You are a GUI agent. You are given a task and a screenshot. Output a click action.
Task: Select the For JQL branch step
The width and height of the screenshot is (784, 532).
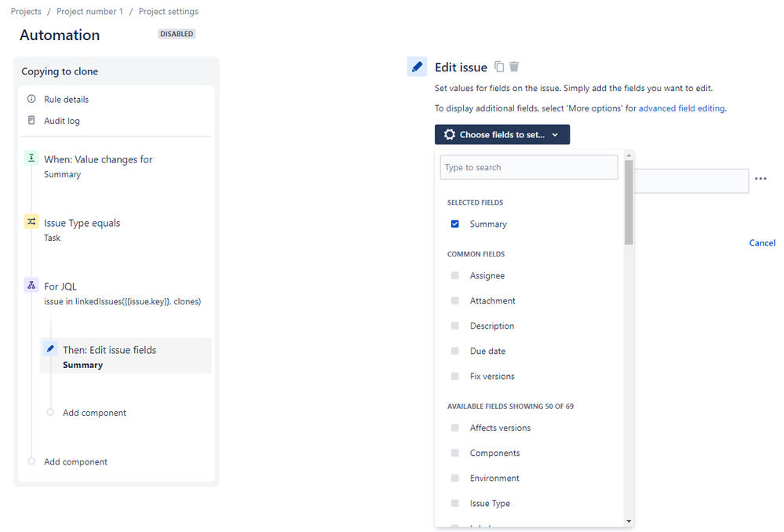coord(60,286)
